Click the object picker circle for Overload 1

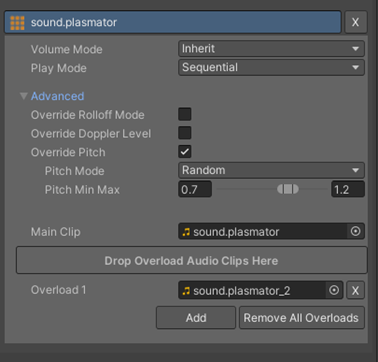coord(334,290)
